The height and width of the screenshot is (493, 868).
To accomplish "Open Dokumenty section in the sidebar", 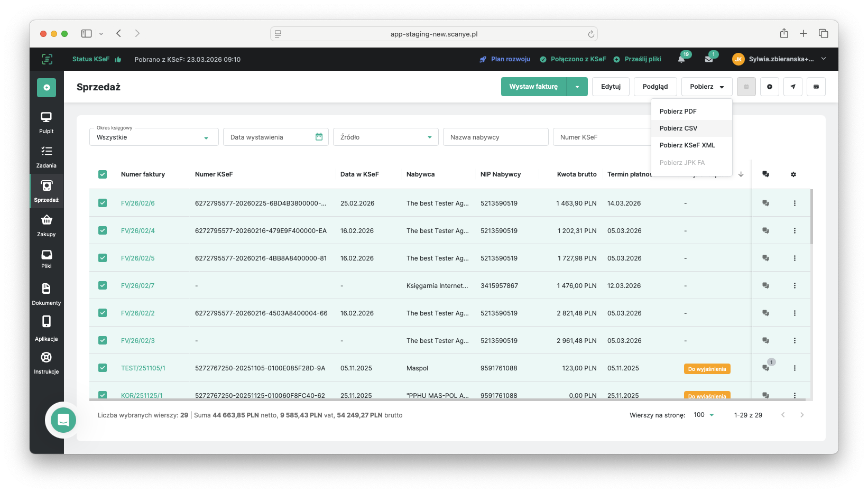I will tap(47, 294).
